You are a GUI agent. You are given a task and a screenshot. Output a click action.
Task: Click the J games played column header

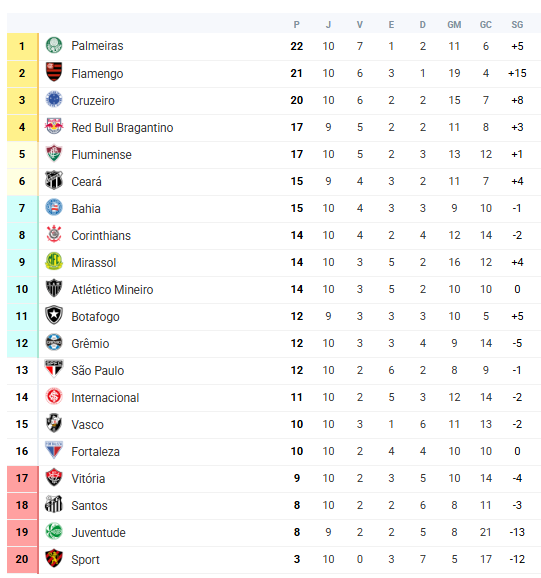[328, 25]
